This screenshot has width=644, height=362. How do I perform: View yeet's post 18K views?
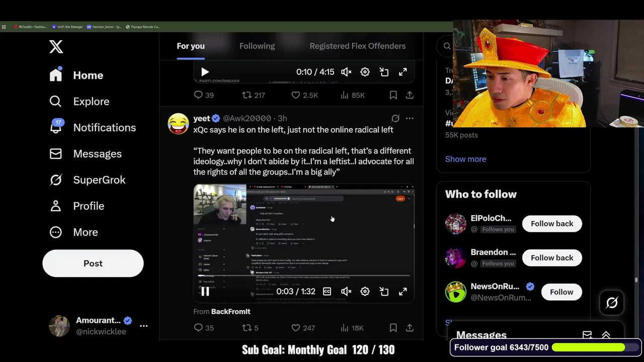coord(352,328)
